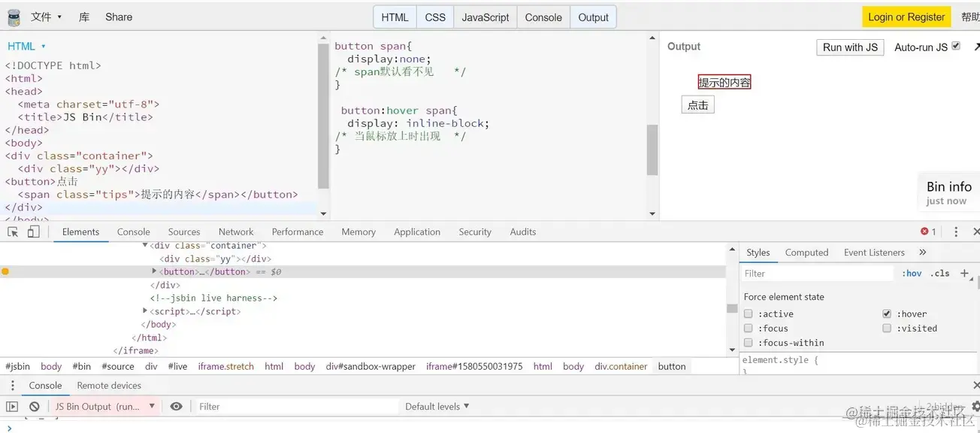Switch to the Computed styles tab

(806, 253)
